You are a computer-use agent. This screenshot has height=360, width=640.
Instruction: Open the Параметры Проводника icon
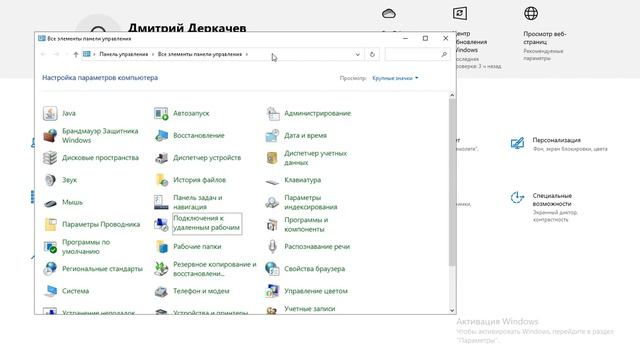point(50,224)
